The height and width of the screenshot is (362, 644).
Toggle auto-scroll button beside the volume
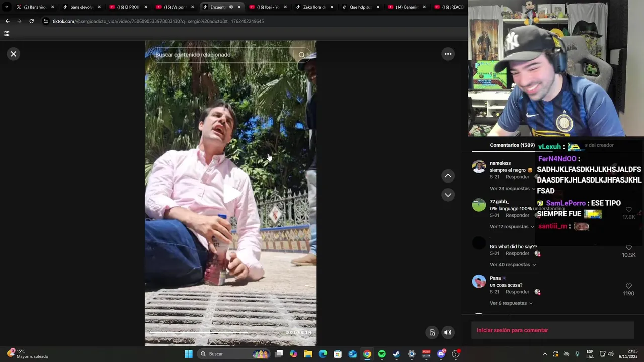[432, 332]
